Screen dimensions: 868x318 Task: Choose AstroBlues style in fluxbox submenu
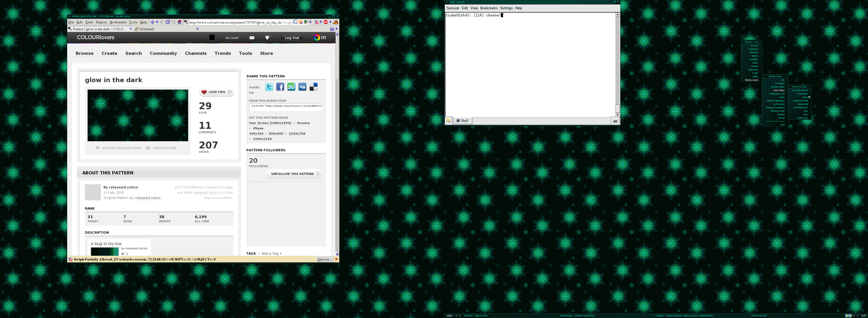click(802, 94)
